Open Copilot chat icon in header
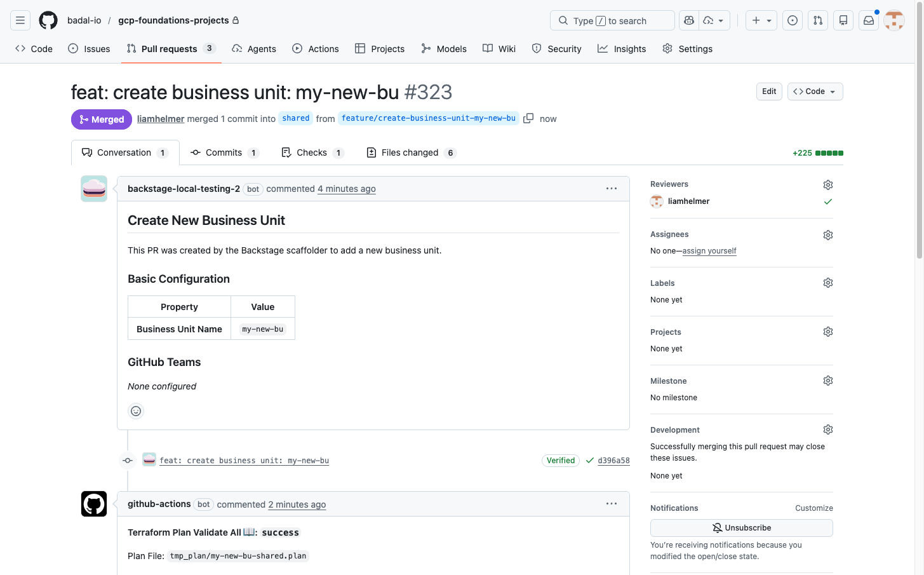This screenshot has height=575, width=924. pyautogui.click(x=689, y=20)
